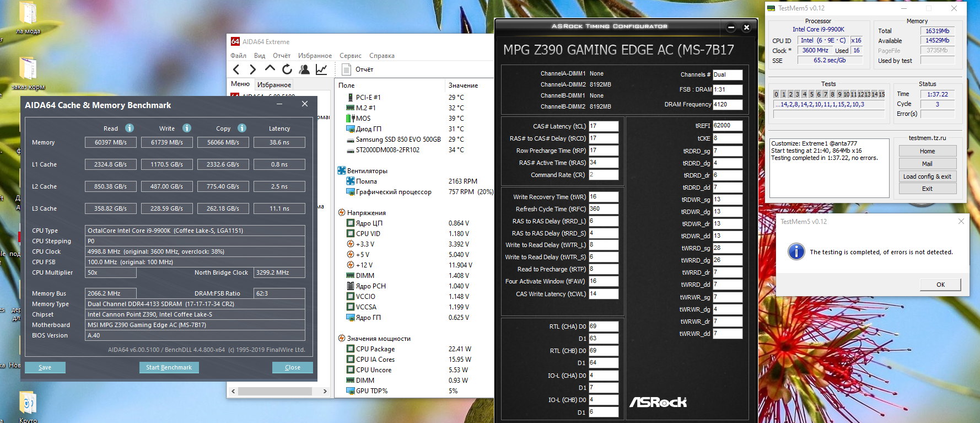Switch to the Избранное tab in AIDA64 sidebar
The width and height of the screenshot is (980, 423).
point(274,85)
